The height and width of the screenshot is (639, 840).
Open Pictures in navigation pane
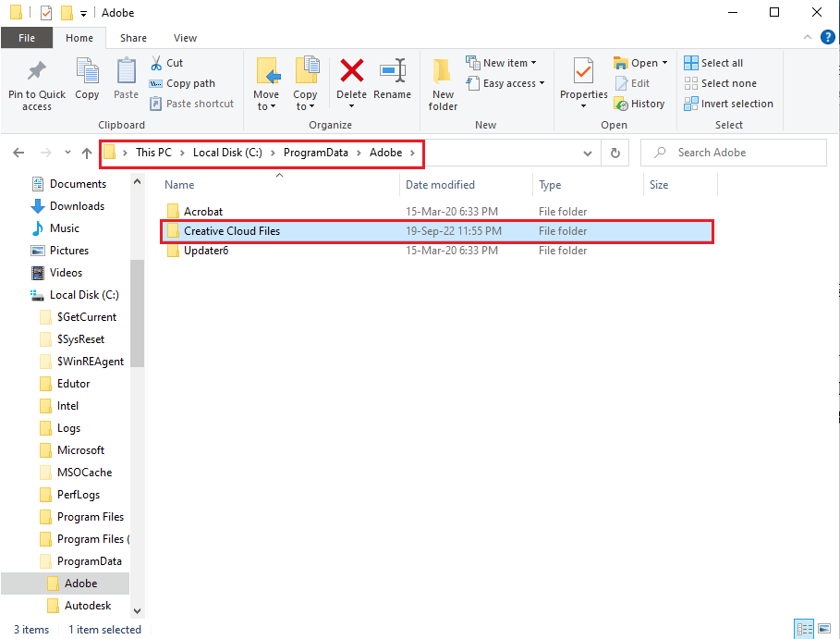pos(59,251)
